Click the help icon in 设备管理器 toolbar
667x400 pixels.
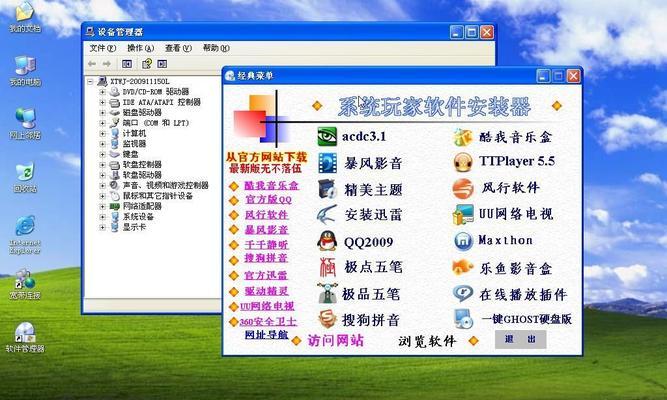tap(147, 64)
